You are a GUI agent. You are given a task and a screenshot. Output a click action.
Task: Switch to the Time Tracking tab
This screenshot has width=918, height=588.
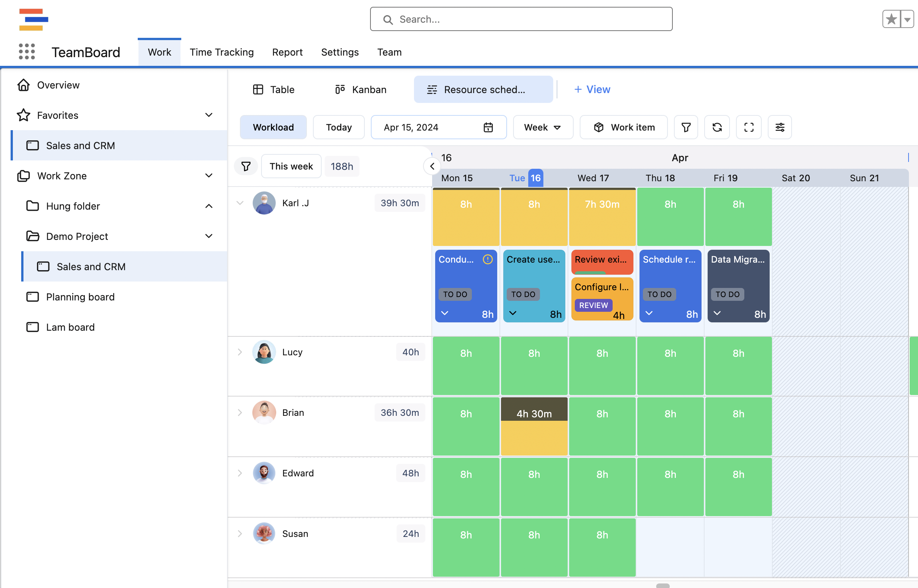click(221, 52)
